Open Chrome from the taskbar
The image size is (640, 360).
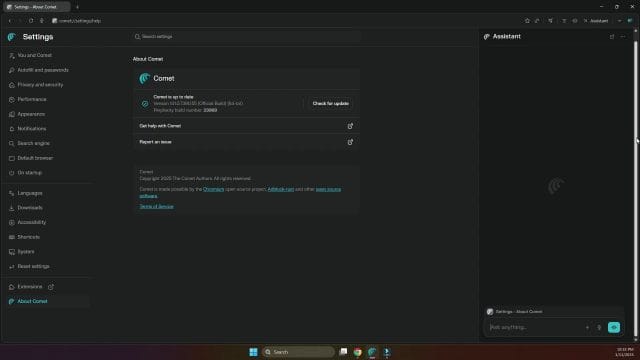tap(358, 352)
